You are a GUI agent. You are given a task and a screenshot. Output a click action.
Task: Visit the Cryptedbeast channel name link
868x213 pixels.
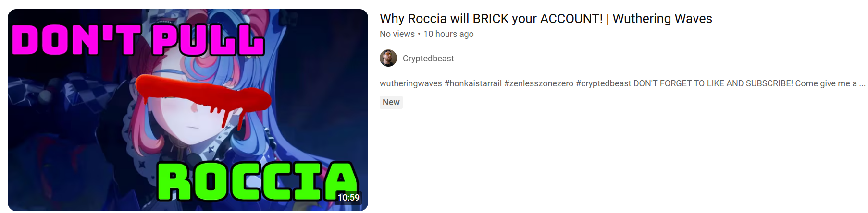[428, 59]
